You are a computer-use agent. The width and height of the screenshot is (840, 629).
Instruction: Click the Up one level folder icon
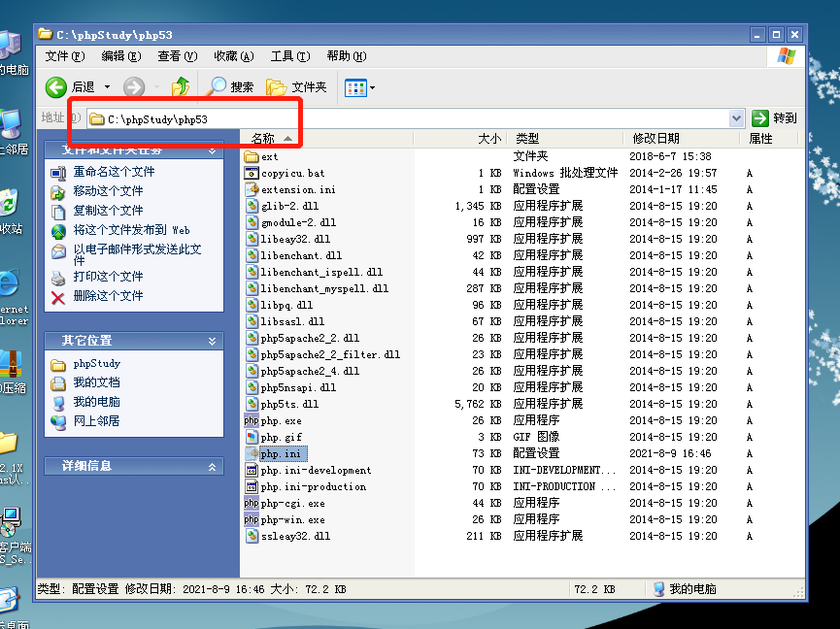[x=181, y=86]
